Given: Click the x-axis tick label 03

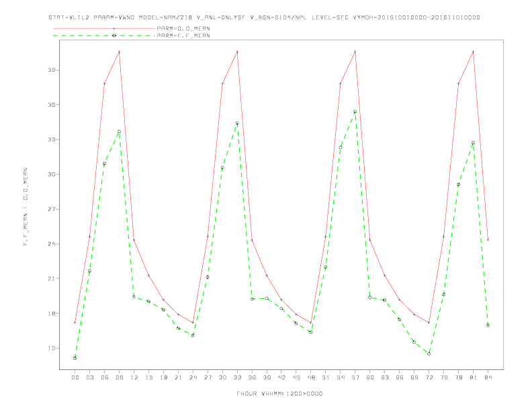Looking at the screenshot, I should [x=89, y=377].
